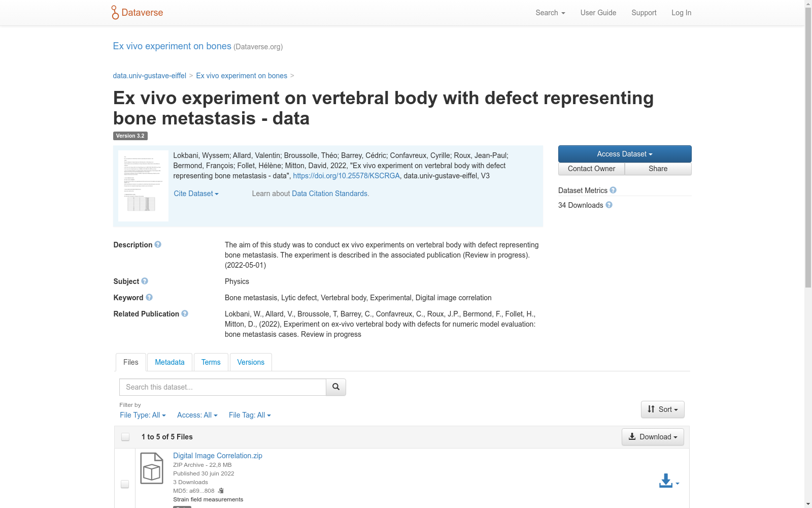Toggle the select all files checkbox
Image resolution: width=812 pixels, height=508 pixels.
125,437
